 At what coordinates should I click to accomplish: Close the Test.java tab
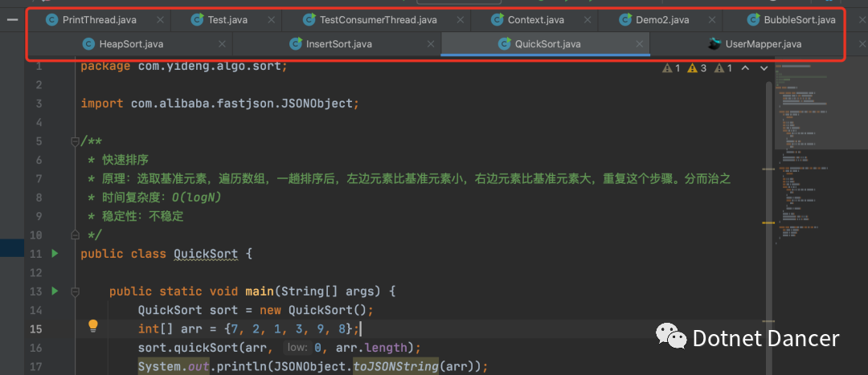[x=272, y=20]
